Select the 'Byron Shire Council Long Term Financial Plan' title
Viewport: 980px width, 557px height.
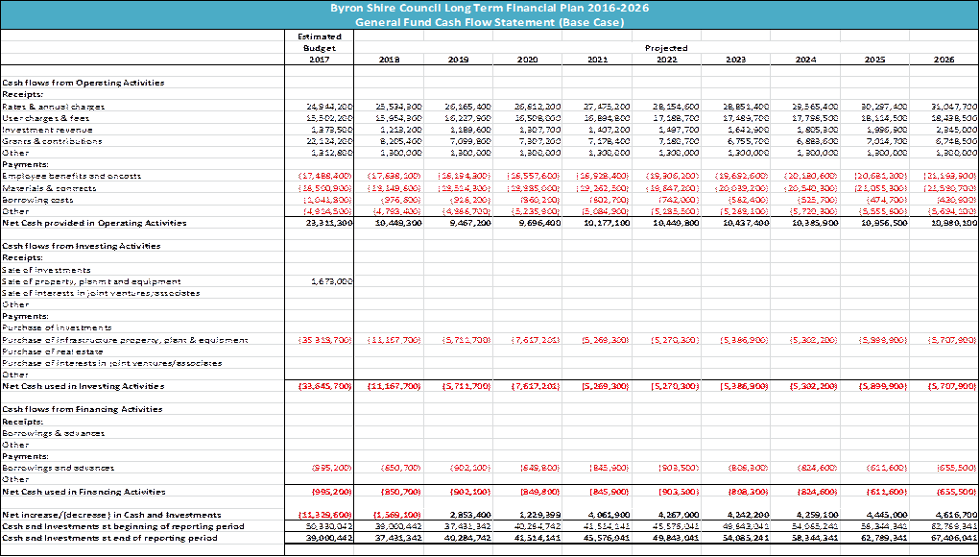pos(490,8)
